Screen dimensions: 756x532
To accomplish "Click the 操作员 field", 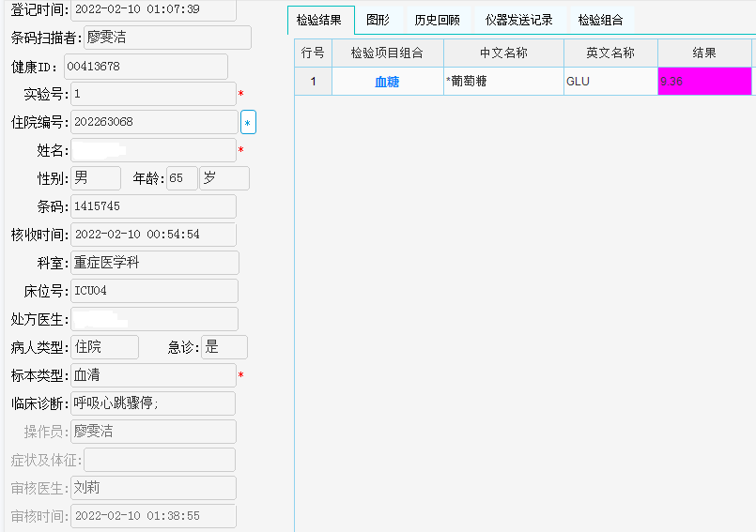I will coord(153,432).
